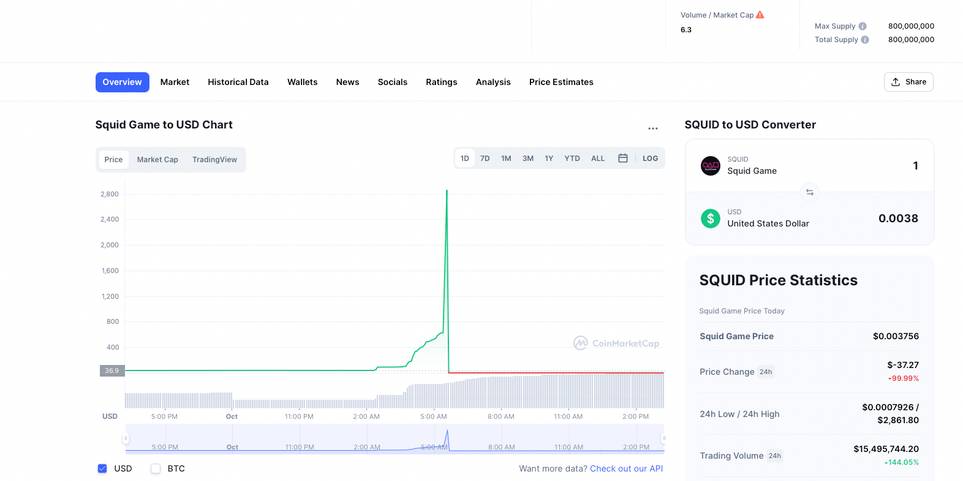Open the chart three-dots options menu
This screenshot has width=963, height=481.
coord(653,128)
